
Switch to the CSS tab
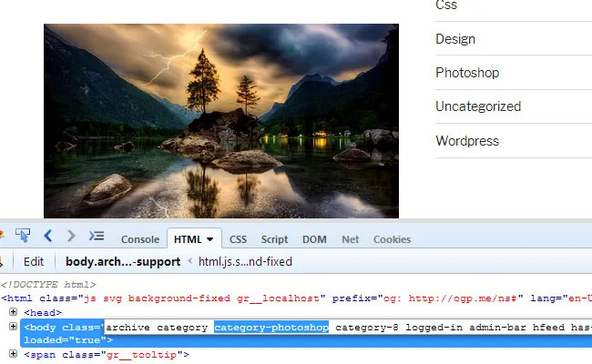click(x=238, y=239)
